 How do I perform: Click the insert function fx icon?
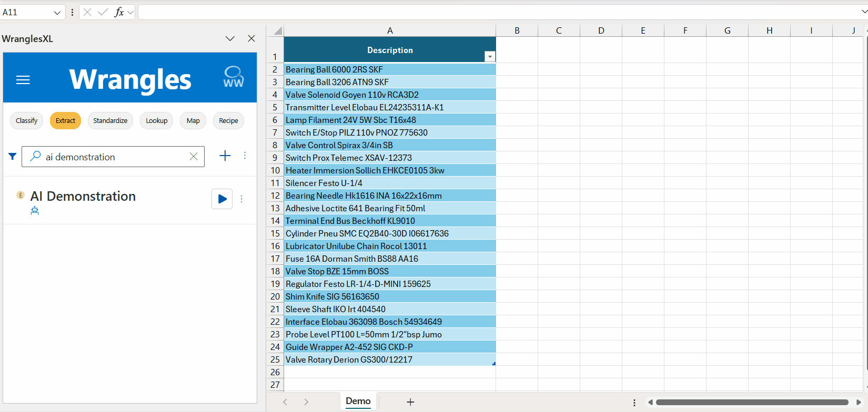pyautogui.click(x=119, y=12)
